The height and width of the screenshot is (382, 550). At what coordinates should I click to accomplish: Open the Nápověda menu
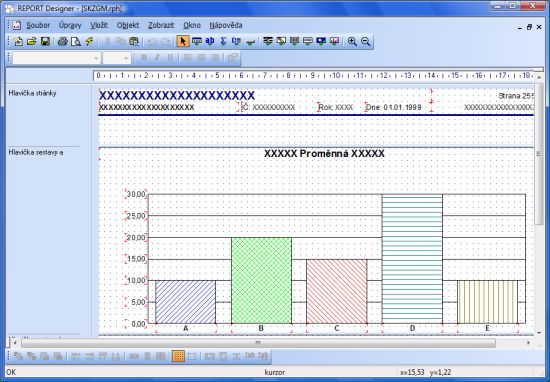(x=226, y=25)
